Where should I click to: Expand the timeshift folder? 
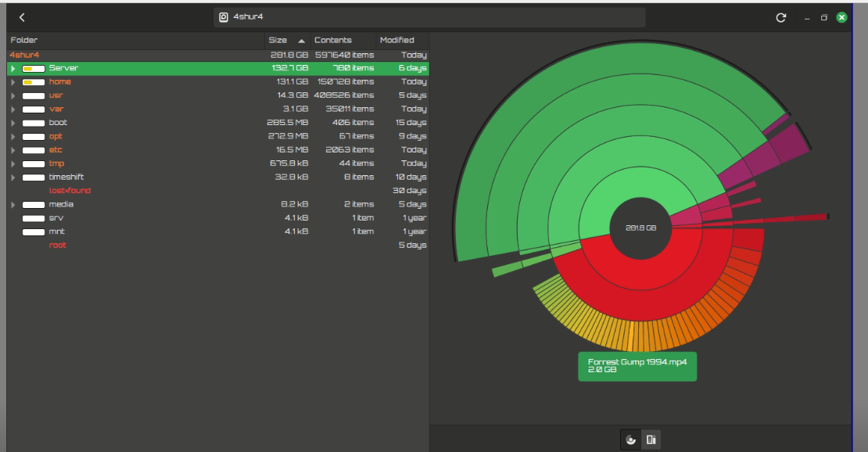tap(13, 178)
